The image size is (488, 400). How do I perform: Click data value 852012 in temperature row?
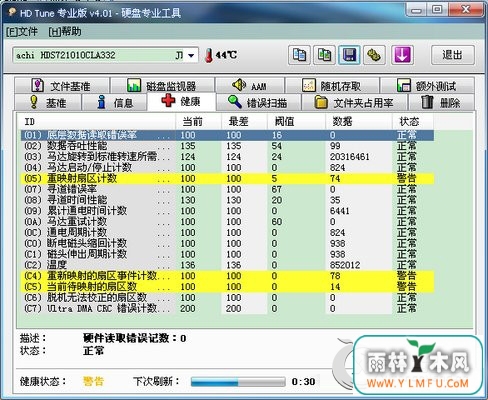point(345,265)
